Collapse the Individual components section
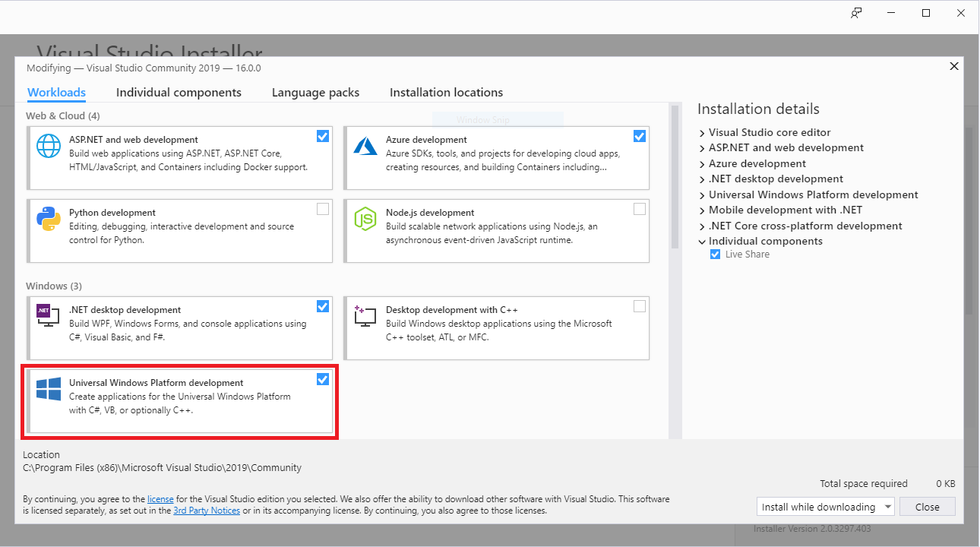Screen dimensions: 980x547 coord(702,242)
